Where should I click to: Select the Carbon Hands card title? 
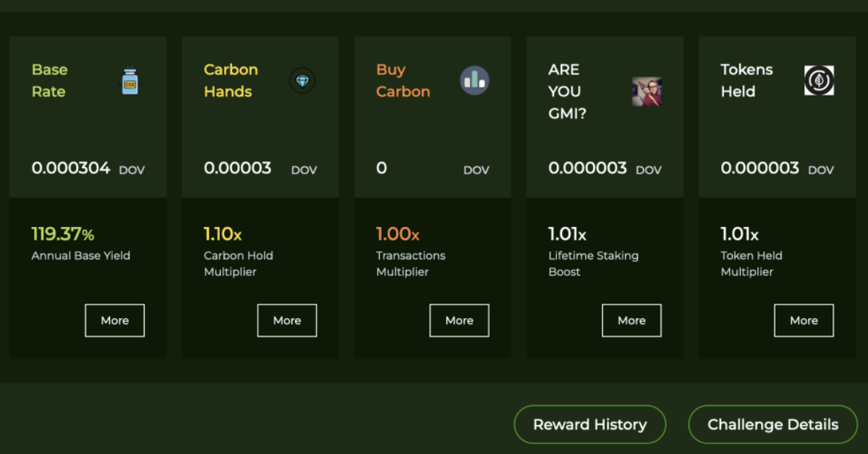231,80
